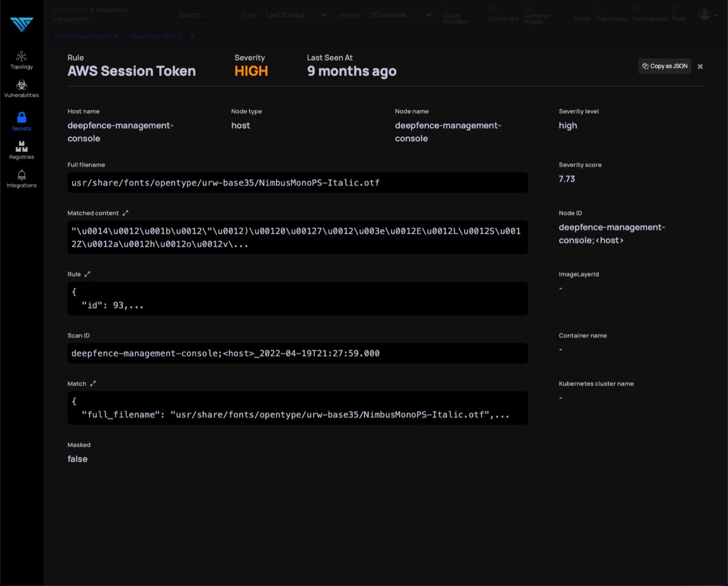Click the Severity level value 'high'
This screenshot has height=586, width=728.
tap(568, 126)
